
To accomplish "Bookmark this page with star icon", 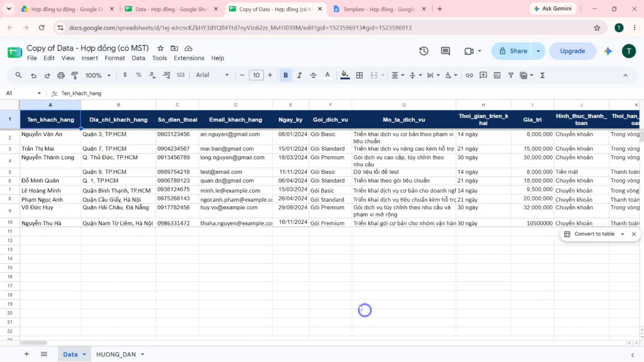I will (x=597, y=27).
